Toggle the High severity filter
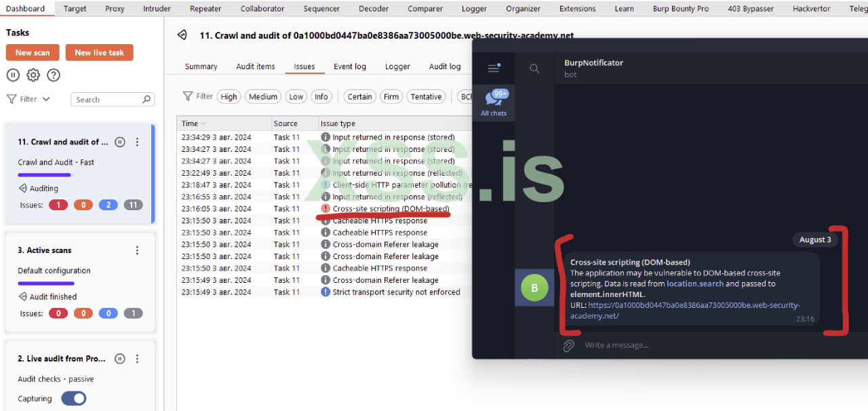 click(x=229, y=97)
